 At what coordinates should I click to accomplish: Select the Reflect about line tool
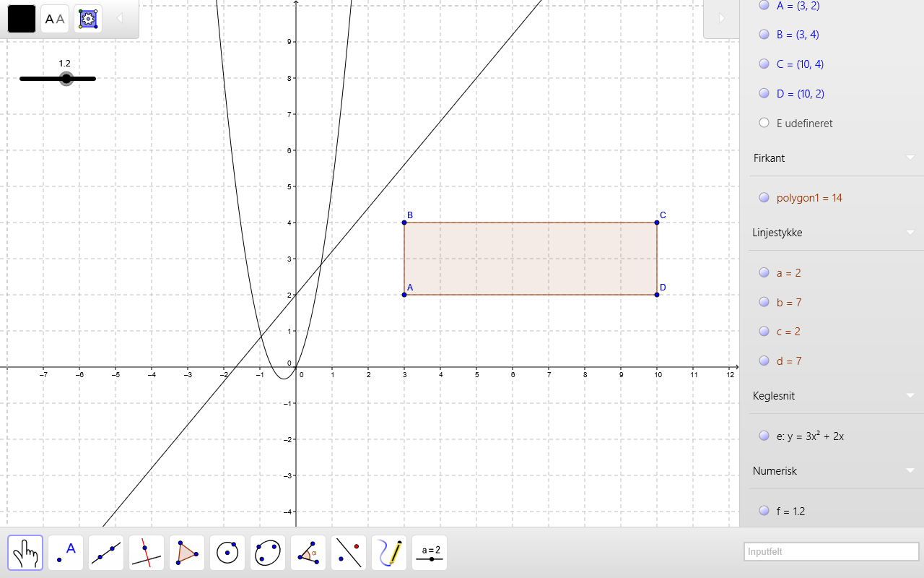coord(349,553)
